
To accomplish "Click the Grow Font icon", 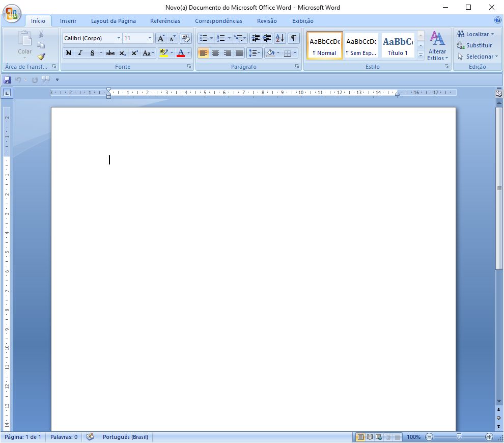I will 161,38.
